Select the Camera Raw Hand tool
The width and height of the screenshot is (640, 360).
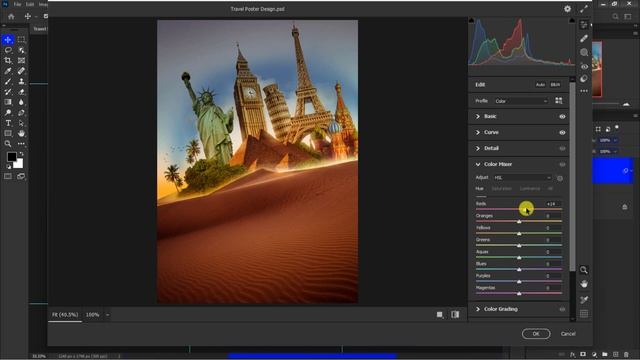584,284
